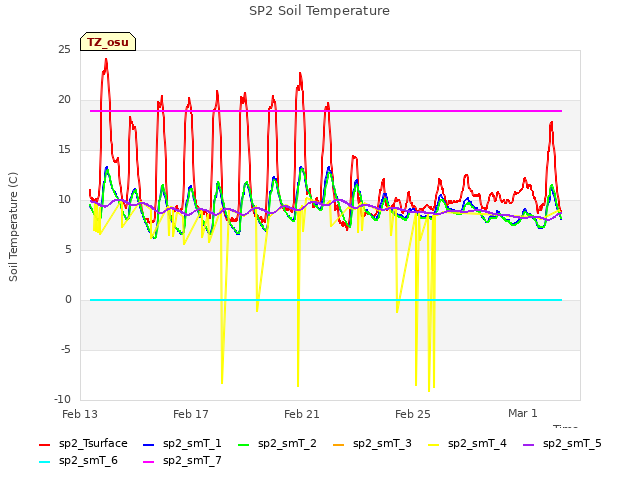Click the -5 y-axis tick label

click(66, 349)
